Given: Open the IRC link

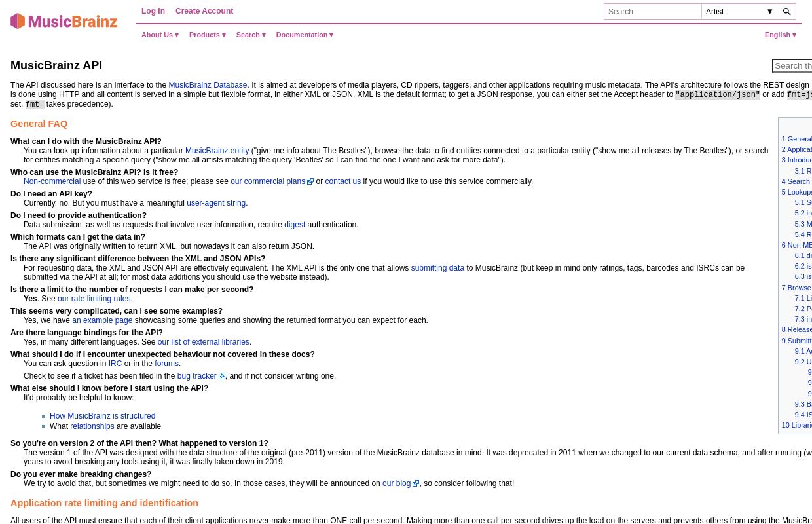Looking at the screenshot, I should (x=115, y=364).
